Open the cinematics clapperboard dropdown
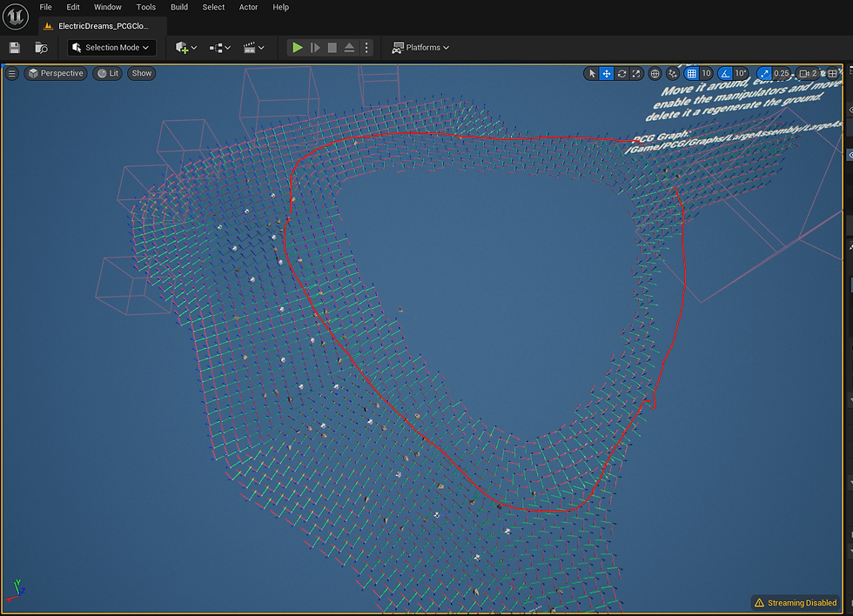The image size is (853, 616). point(253,48)
